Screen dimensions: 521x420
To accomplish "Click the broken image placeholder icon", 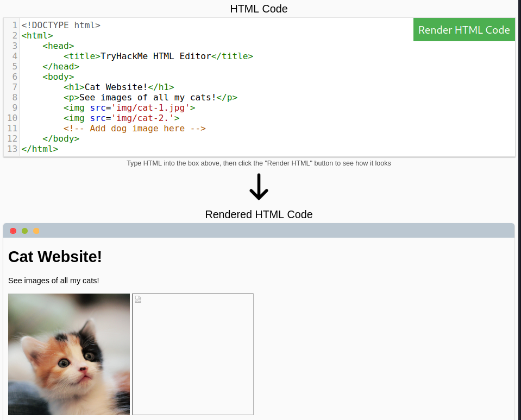I will [138, 299].
